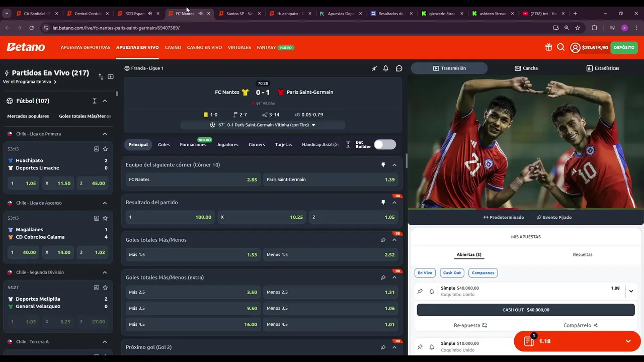This screenshot has height=362, width=644.
Task: Pin the Goles totales Más/Menos (extra) market
Action: click(x=383, y=278)
